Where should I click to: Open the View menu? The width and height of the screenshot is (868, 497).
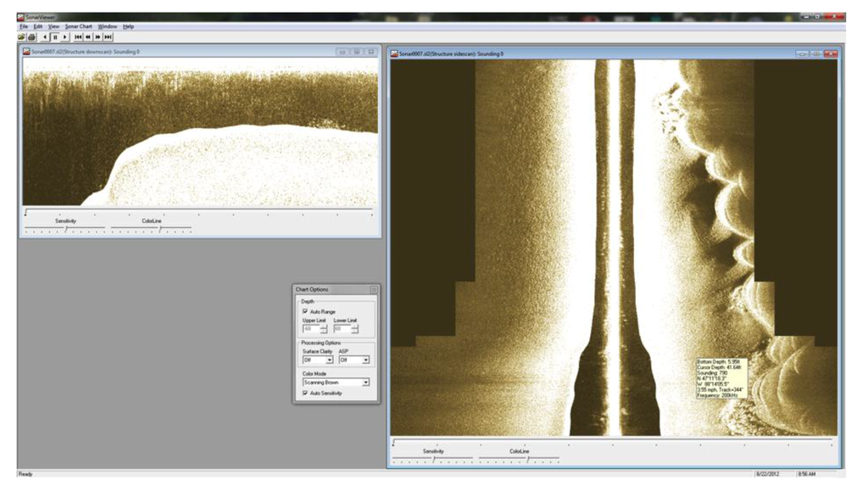53,26
